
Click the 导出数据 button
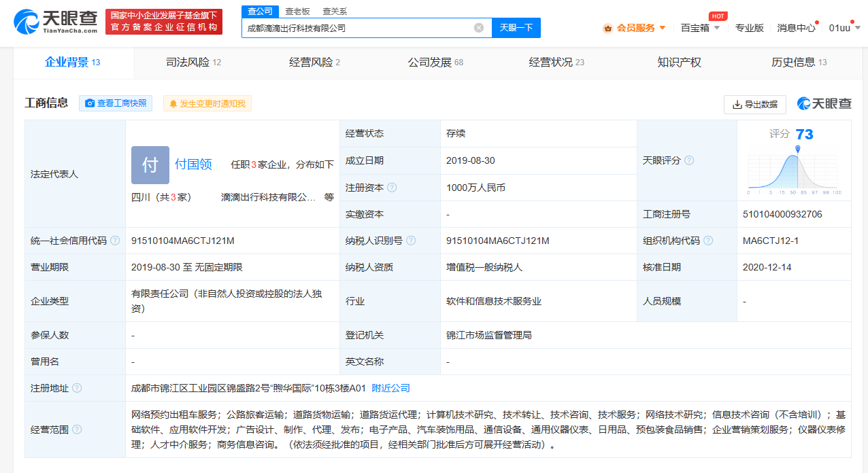click(755, 104)
